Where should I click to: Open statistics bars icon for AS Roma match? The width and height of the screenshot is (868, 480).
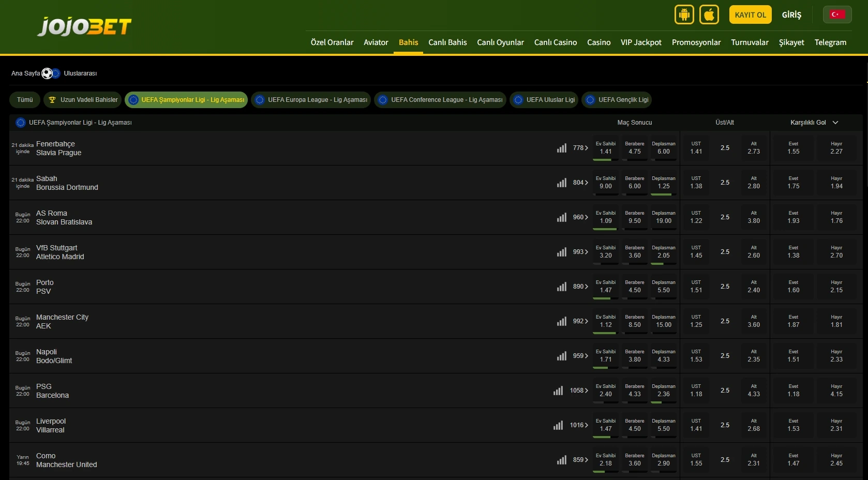click(x=562, y=217)
